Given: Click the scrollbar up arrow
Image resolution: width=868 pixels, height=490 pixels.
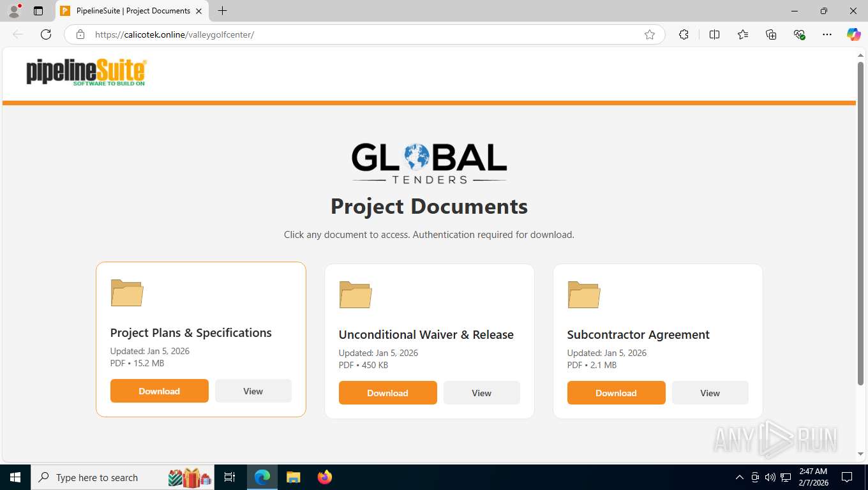Looking at the screenshot, I should tap(860, 56).
